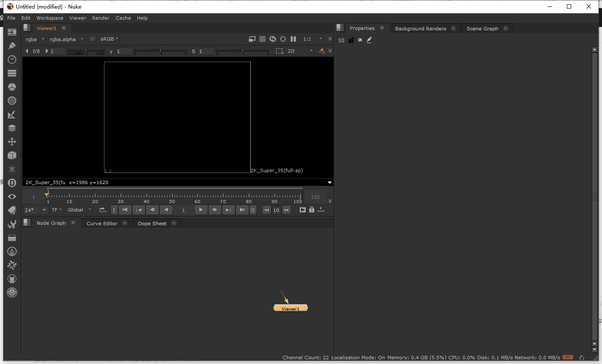Expand the sRGB viewer process dropdown
Screen dimensions: 602x364
(109, 39)
